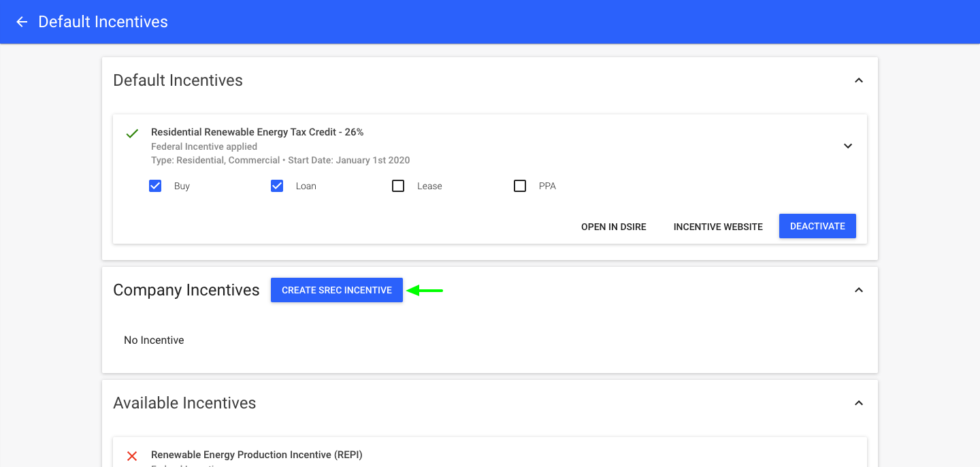The width and height of the screenshot is (980, 467).
Task: Collapse the Default Incentives card
Action: pyautogui.click(x=858, y=80)
